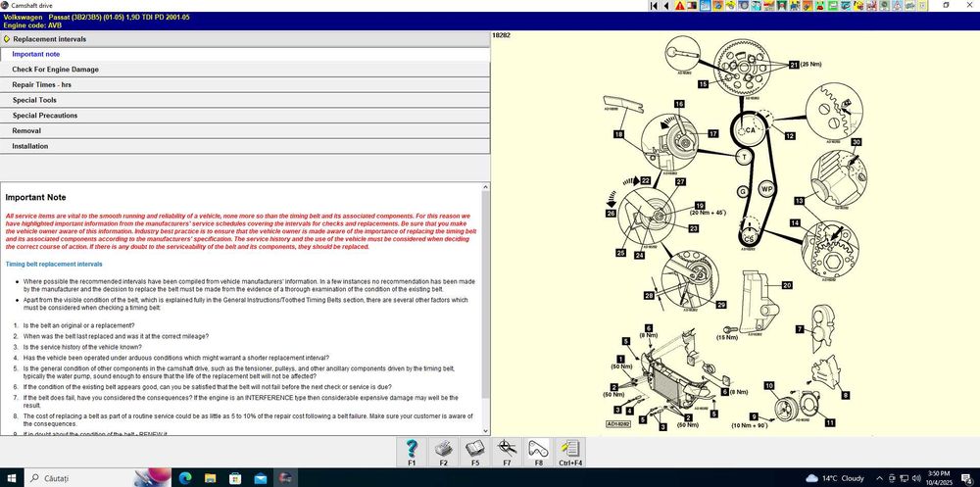
Task: Open the Installation section
Action: tap(245, 146)
